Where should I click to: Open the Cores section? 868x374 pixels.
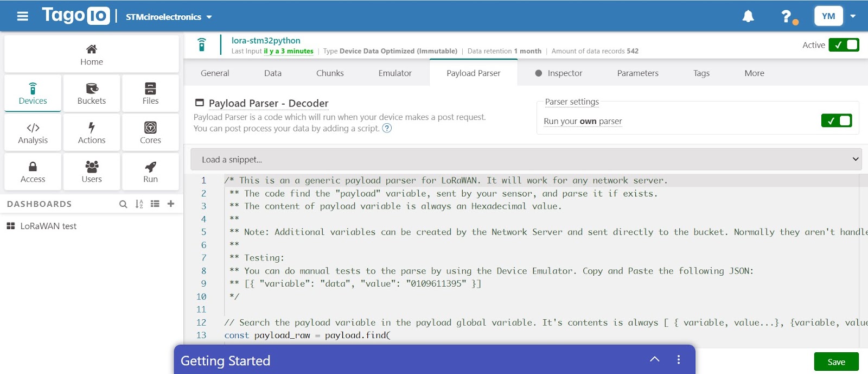(151, 132)
